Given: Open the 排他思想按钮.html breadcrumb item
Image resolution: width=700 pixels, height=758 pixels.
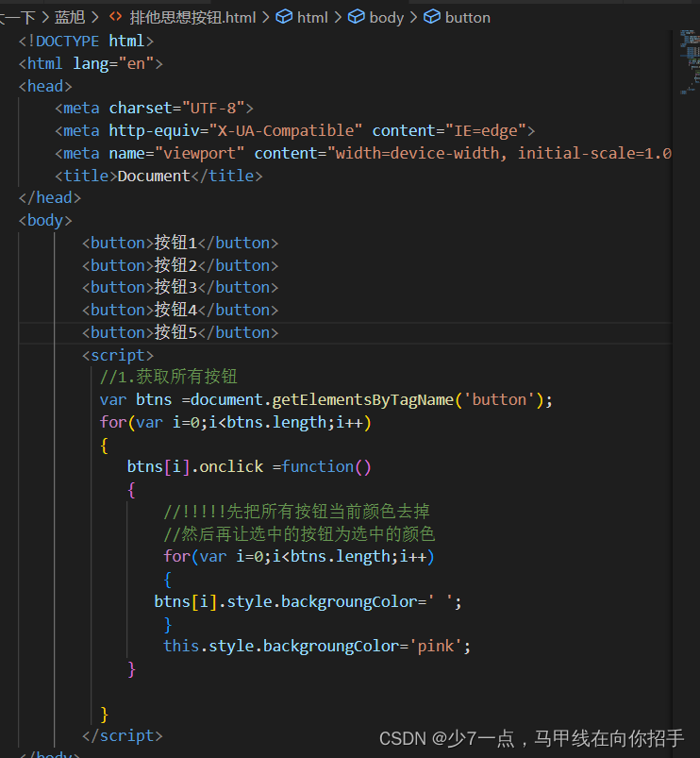Looking at the screenshot, I should pos(192,18).
